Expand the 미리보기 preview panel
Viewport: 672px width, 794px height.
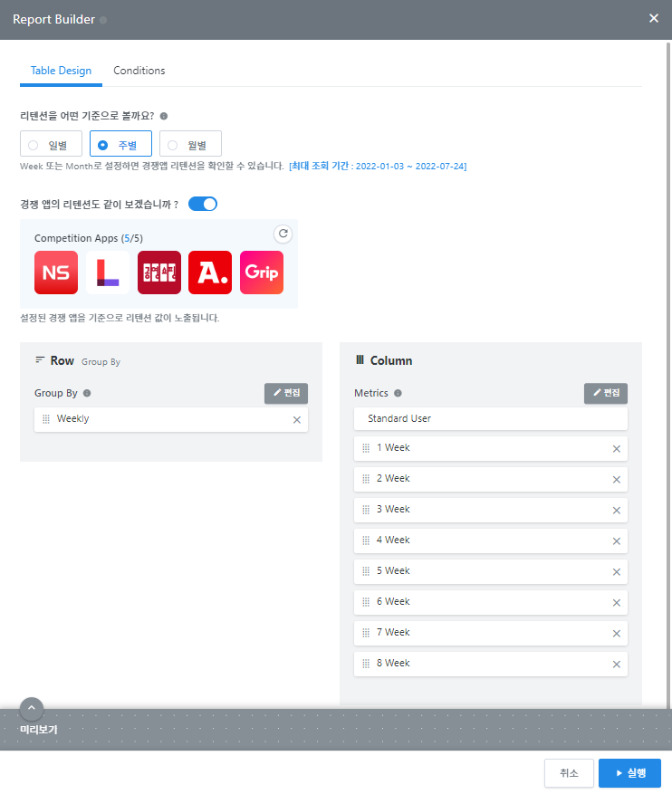32,708
